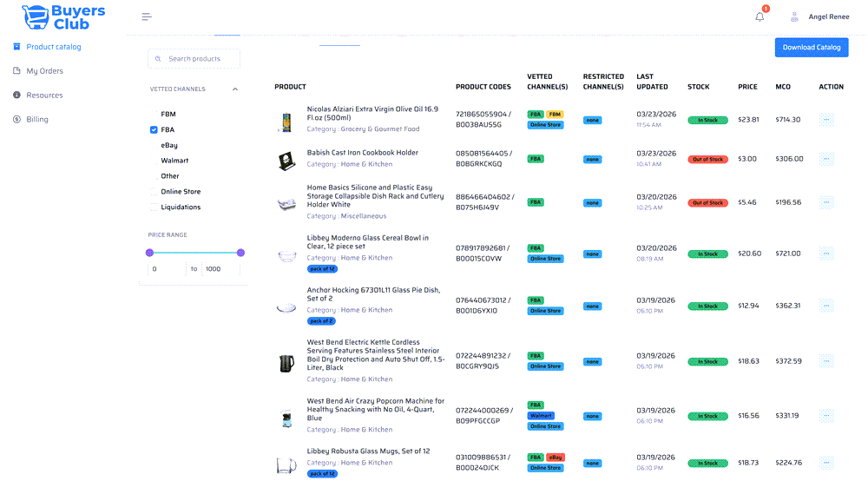The width and height of the screenshot is (868, 481).
Task: Click the MCO column header
Action: 783,87
